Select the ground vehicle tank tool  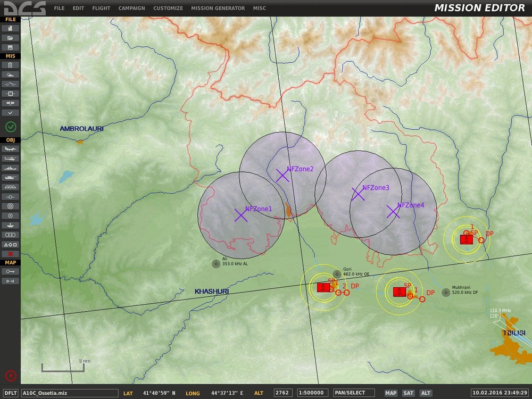(10, 178)
